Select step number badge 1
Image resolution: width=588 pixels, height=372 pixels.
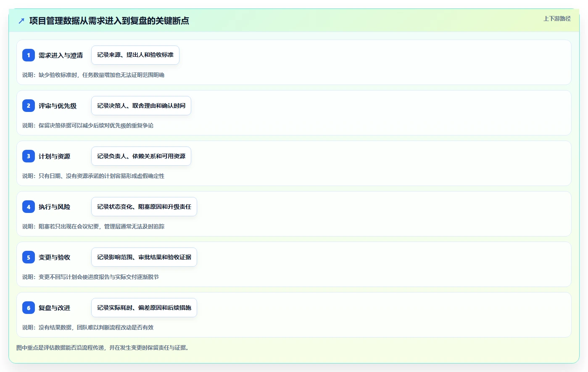[x=29, y=55]
